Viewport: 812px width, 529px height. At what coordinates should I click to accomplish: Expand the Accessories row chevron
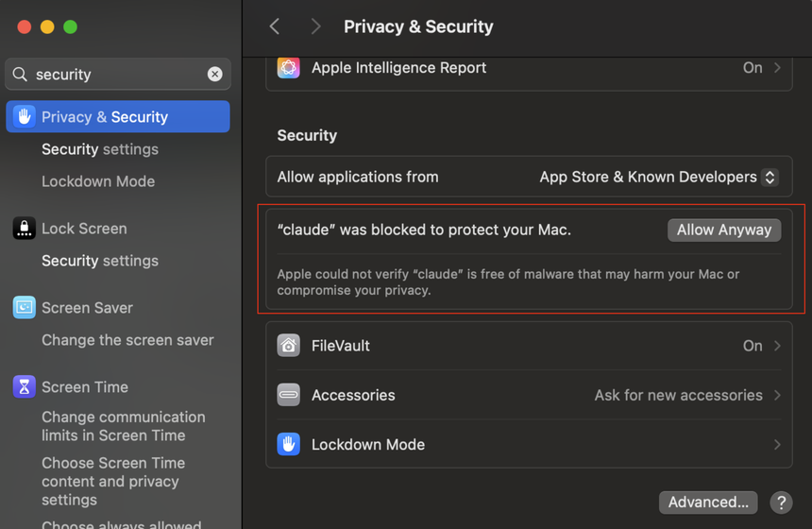[x=777, y=395]
